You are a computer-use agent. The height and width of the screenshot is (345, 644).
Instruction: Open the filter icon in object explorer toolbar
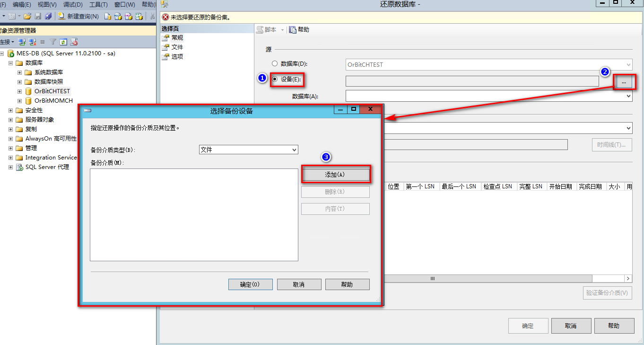click(x=53, y=41)
